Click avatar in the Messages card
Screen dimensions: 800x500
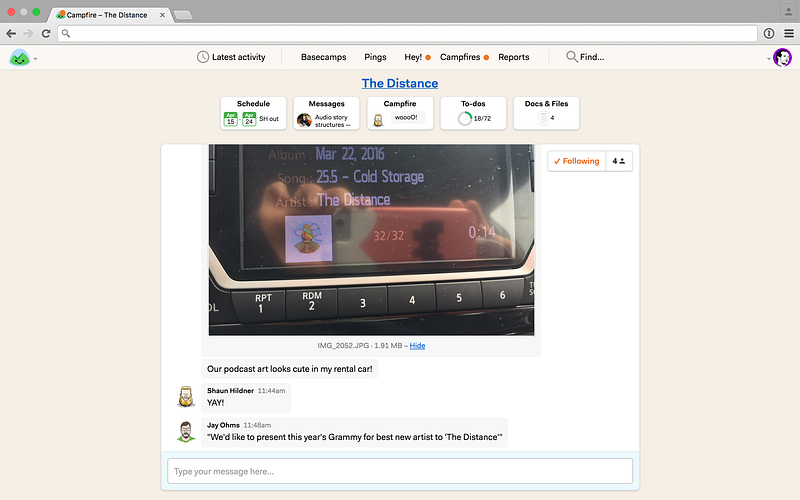(x=304, y=120)
